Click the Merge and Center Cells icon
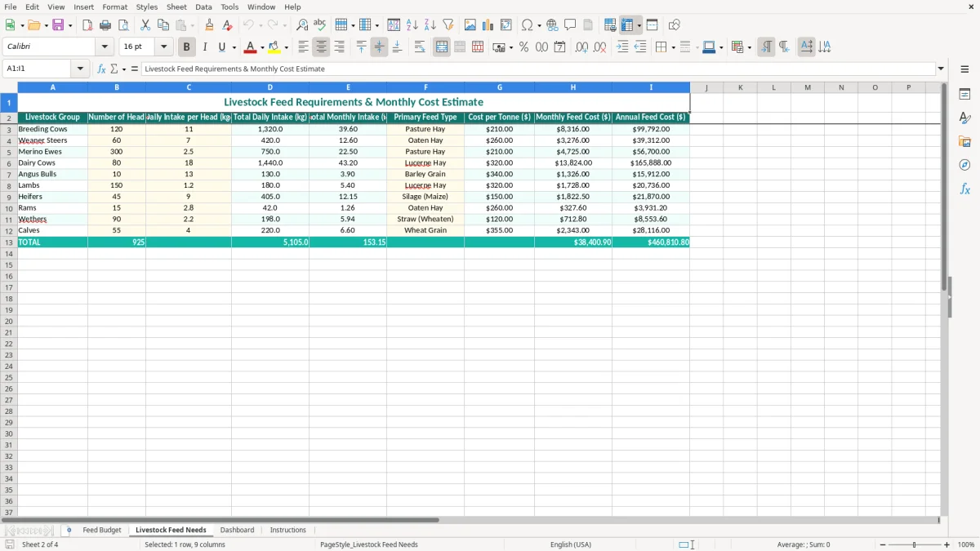Screen dimensions: 980x551 442,47
